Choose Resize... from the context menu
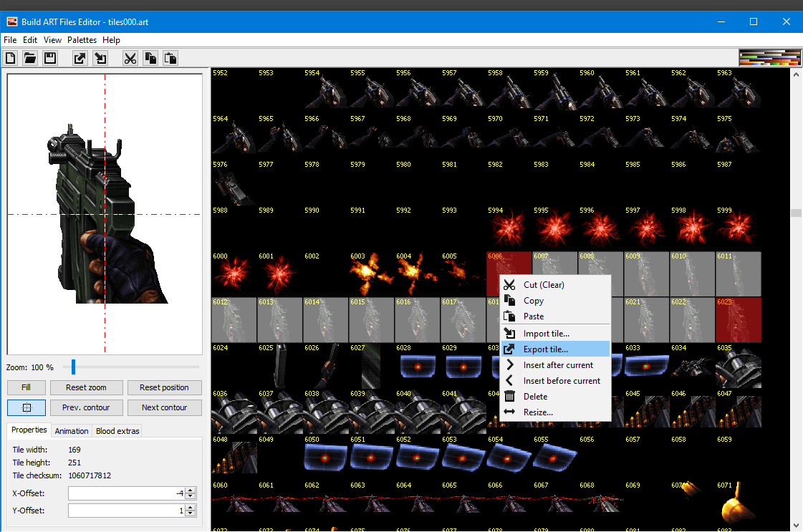 (x=555, y=412)
